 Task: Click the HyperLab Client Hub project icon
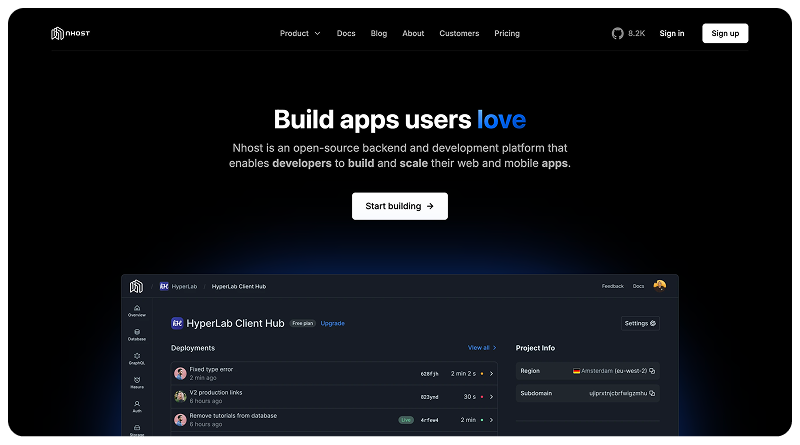[x=177, y=323]
